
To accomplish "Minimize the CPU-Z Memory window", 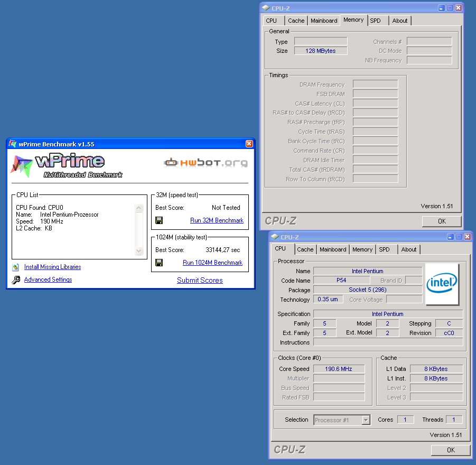I will [x=442, y=8].
